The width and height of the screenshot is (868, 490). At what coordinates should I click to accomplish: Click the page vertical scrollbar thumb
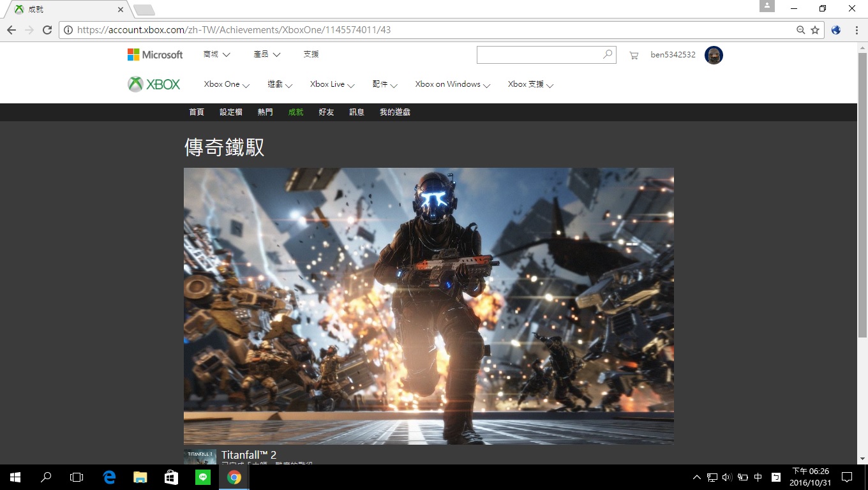click(862, 194)
